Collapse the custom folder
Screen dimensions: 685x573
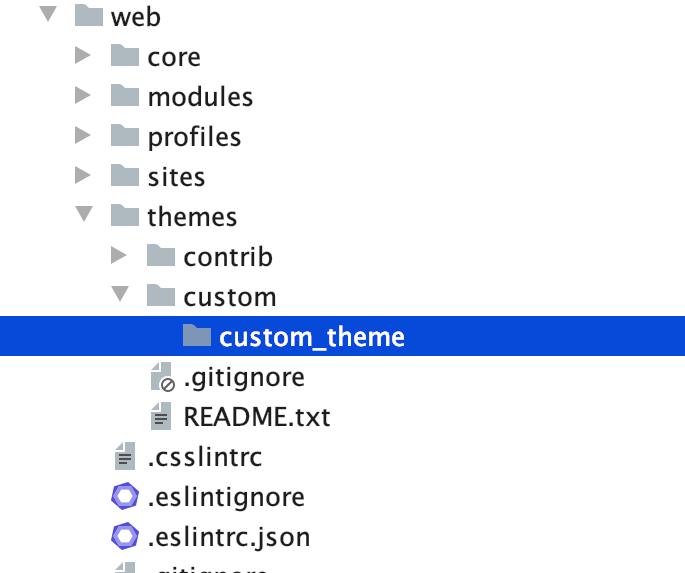[120, 297]
